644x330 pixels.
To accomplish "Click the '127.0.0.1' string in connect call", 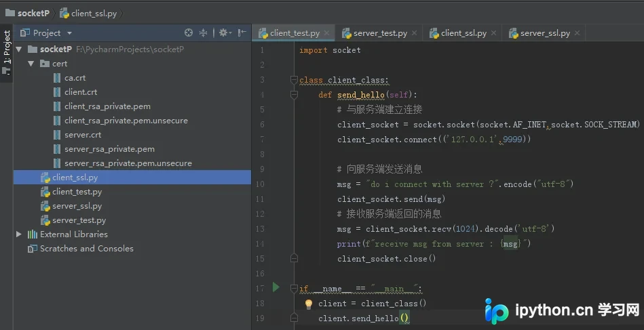I will (471, 140).
